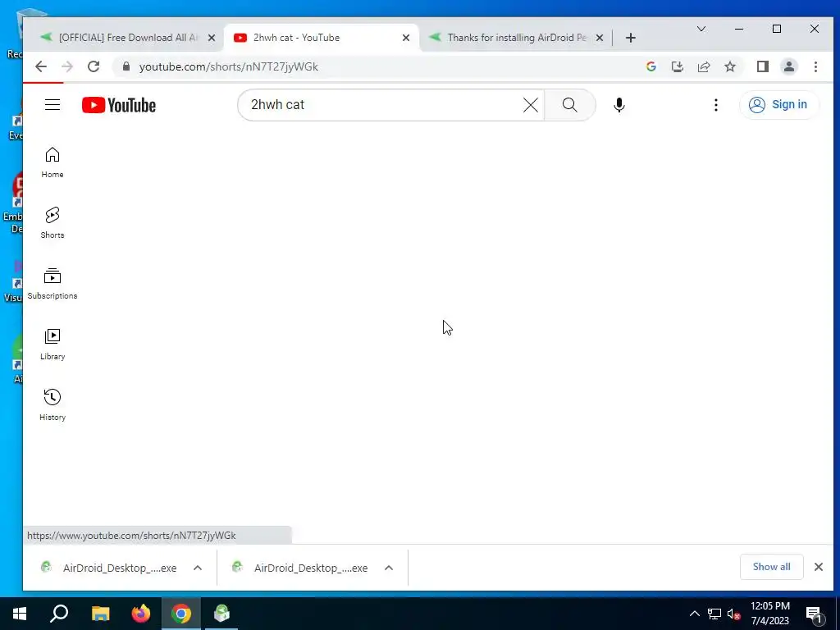The width and height of the screenshot is (840, 630).
Task: Click the muted volume tray icon
Action: tap(734, 614)
